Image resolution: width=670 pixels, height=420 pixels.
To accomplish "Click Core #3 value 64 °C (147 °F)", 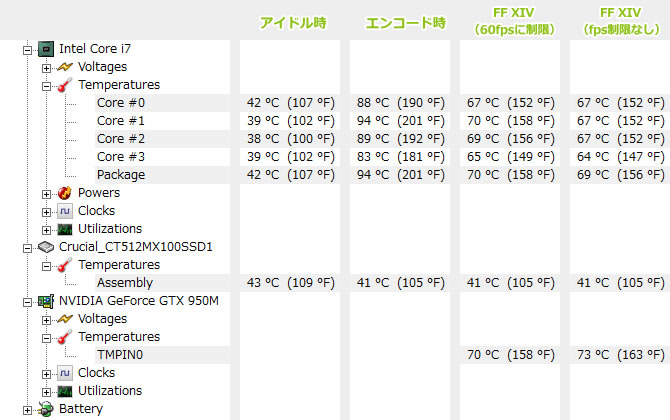I will [x=621, y=157].
